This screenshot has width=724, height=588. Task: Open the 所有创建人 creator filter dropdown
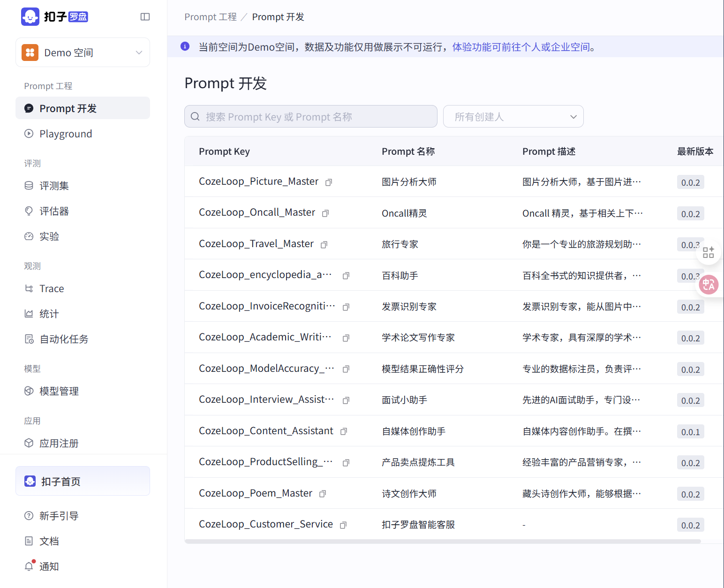click(x=513, y=116)
